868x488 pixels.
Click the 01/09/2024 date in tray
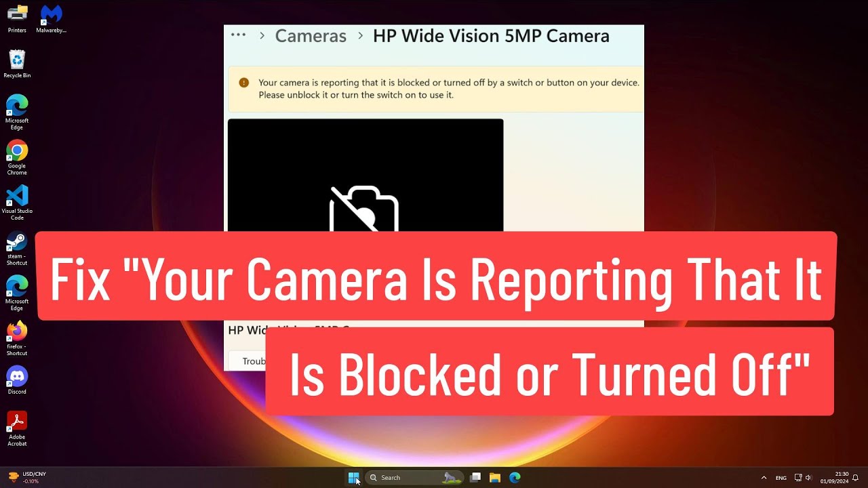point(834,481)
